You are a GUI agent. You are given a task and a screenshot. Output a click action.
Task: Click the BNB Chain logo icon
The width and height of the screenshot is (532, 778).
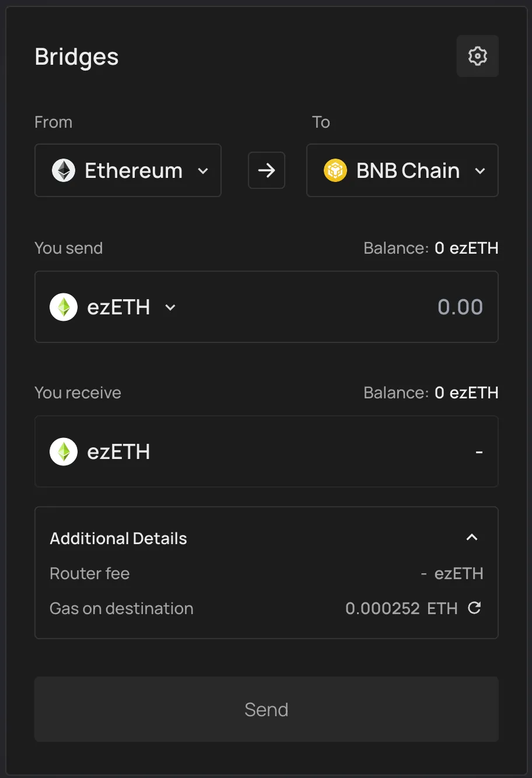point(335,171)
